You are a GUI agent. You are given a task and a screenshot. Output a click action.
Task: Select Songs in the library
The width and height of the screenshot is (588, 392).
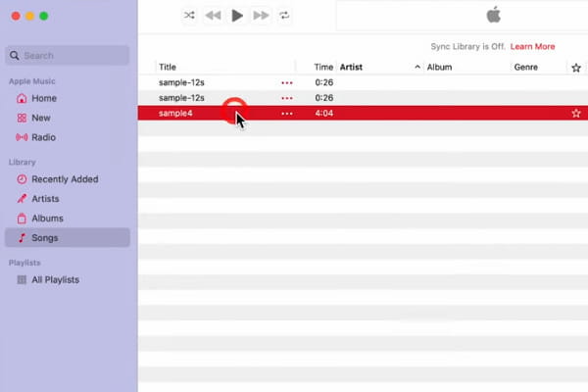pyautogui.click(x=68, y=238)
